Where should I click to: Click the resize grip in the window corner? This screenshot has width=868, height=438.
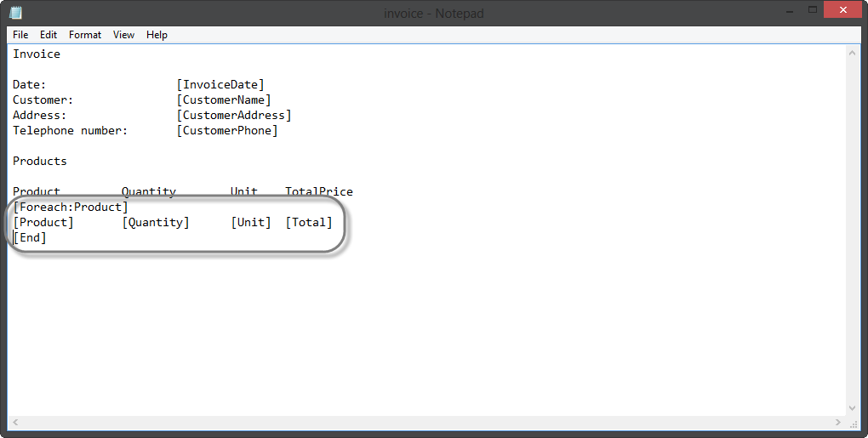click(853, 423)
